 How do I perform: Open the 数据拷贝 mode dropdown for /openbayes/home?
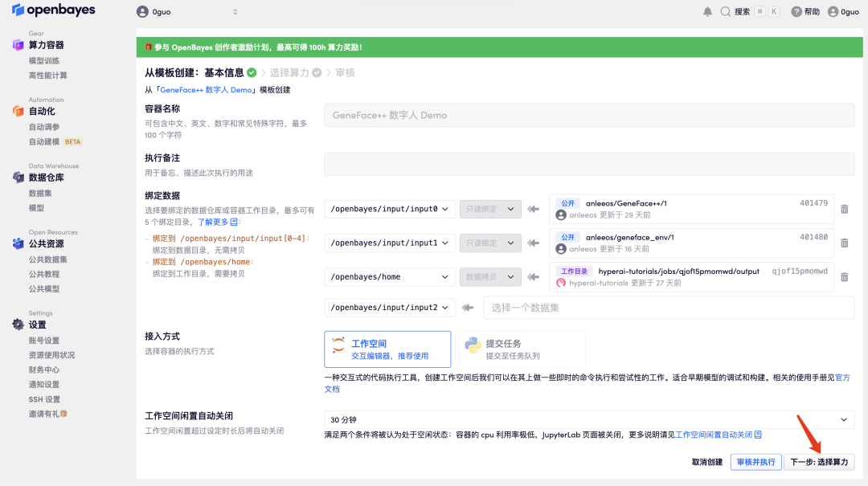click(x=490, y=276)
